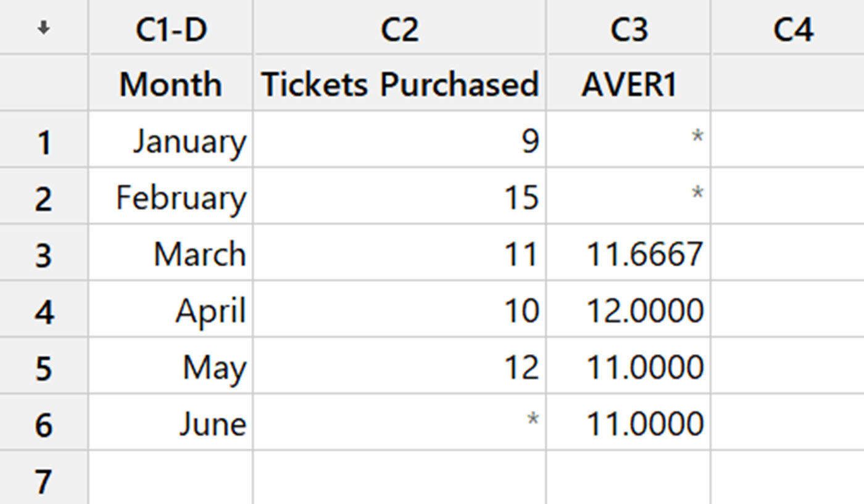This screenshot has width=864, height=504.
Task: Select row header 5
Action: click(44, 366)
